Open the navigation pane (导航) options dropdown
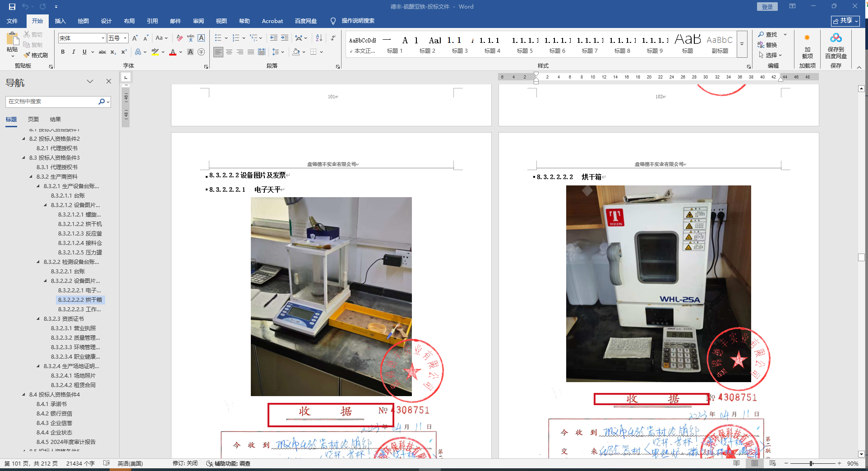 click(90, 82)
